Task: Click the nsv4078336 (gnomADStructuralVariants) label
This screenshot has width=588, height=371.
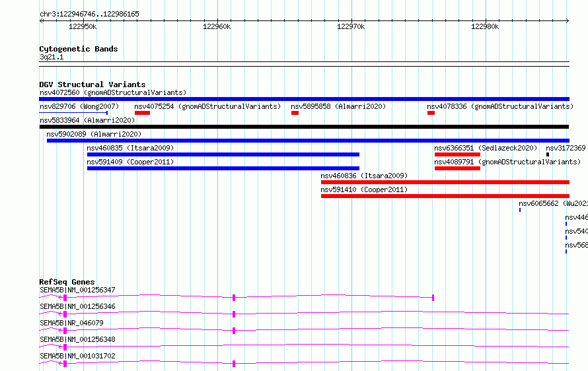Action: click(x=500, y=106)
